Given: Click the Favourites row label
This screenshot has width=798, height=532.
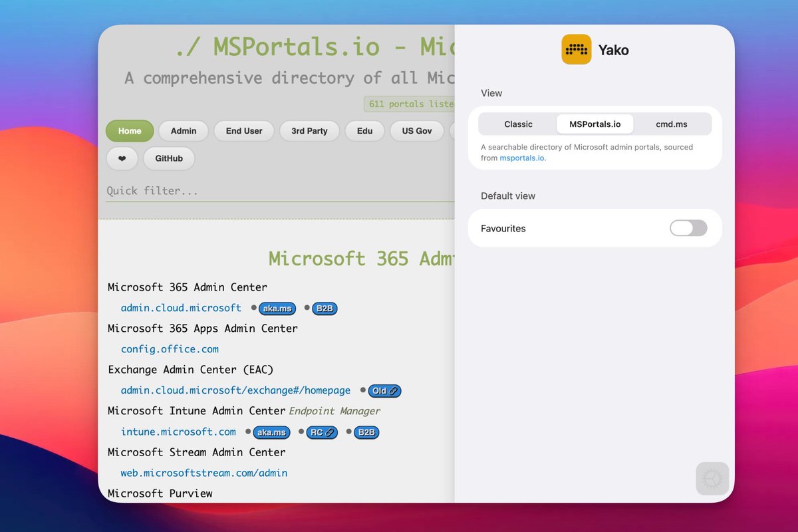Looking at the screenshot, I should pos(503,228).
